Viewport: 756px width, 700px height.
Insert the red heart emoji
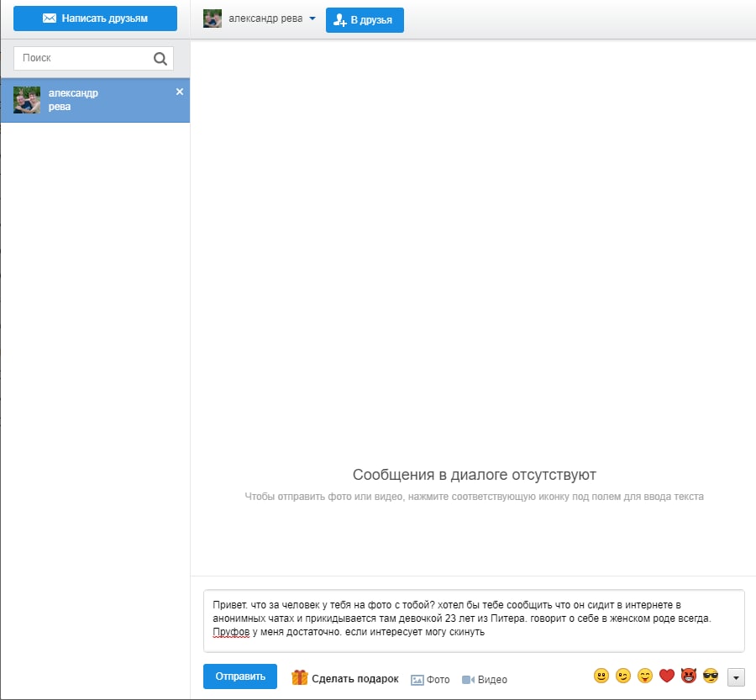pos(667,676)
